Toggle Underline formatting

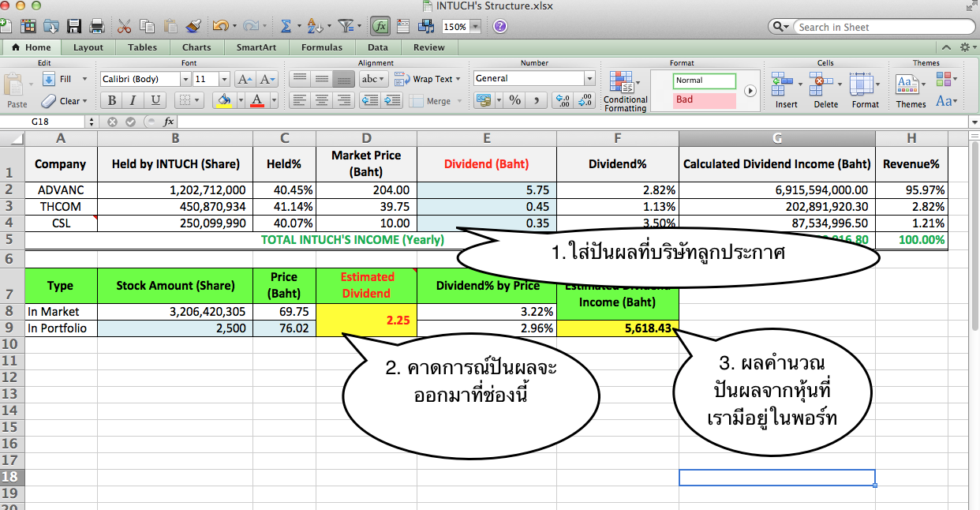pyautogui.click(x=155, y=100)
